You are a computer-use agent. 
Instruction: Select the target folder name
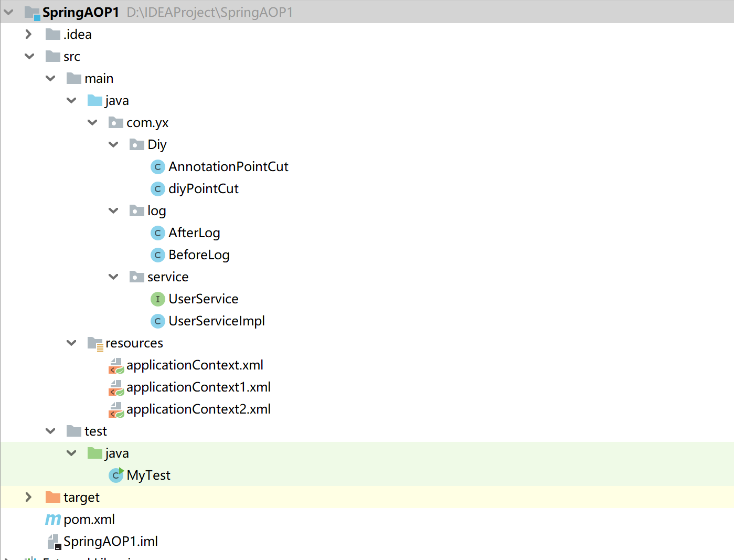point(81,498)
